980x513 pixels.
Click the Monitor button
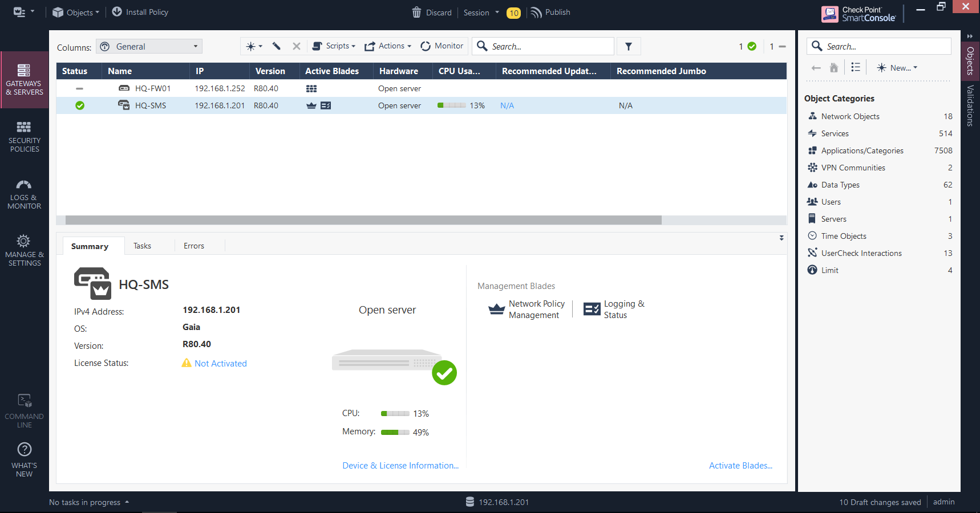pos(442,46)
